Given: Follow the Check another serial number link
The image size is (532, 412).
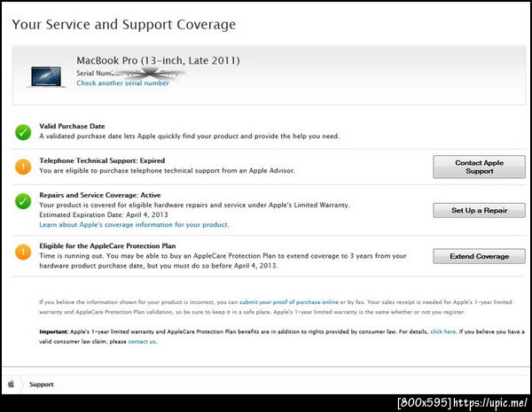Looking at the screenshot, I should (x=122, y=83).
